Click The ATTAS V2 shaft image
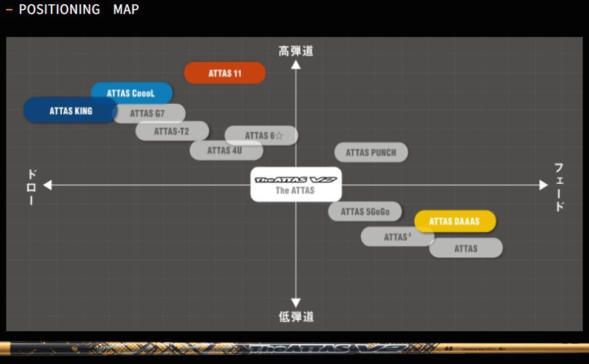The height and width of the screenshot is (364, 589). pyautogui.click(x=294, y=348)
